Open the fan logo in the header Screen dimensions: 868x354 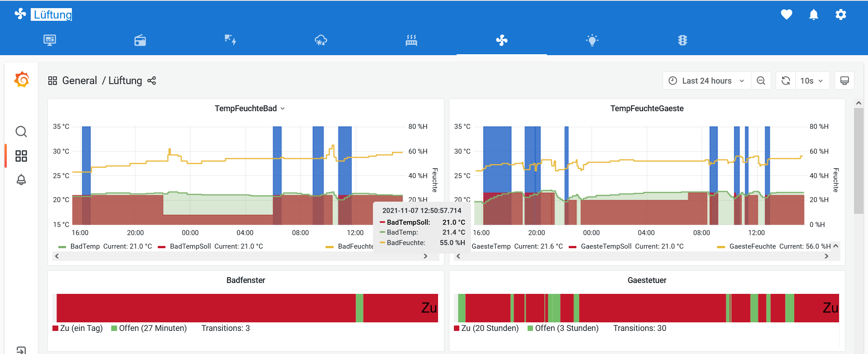[20, 14]
